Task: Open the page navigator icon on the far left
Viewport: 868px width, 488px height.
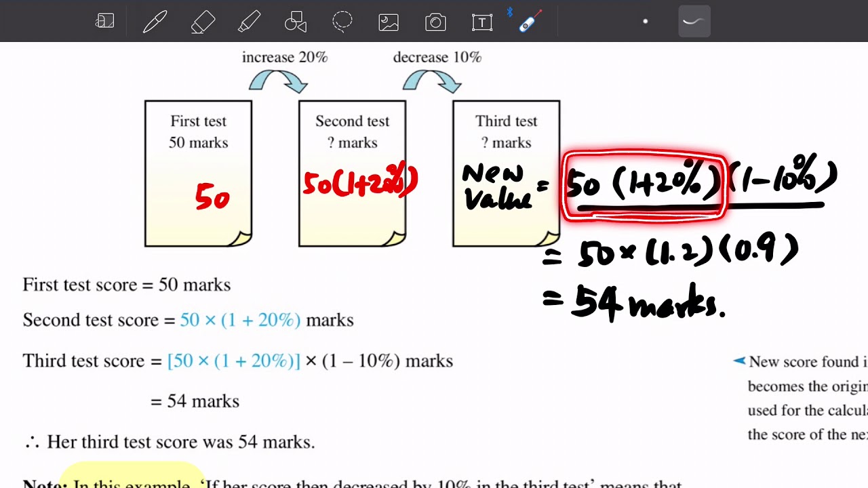Action: coord(105,22)
